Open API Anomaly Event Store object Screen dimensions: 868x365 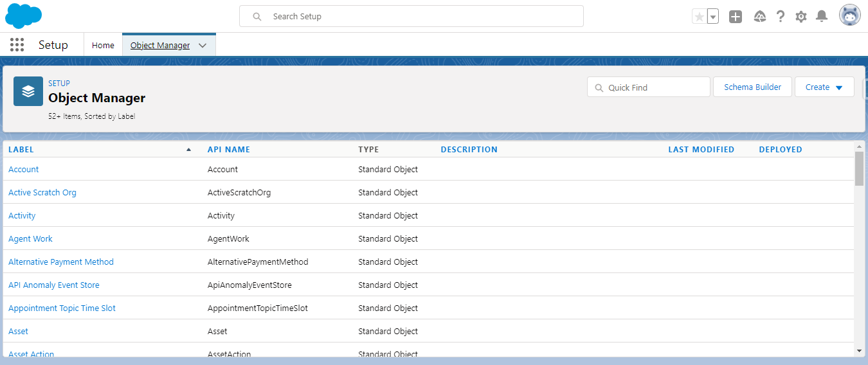coord(54,285)
